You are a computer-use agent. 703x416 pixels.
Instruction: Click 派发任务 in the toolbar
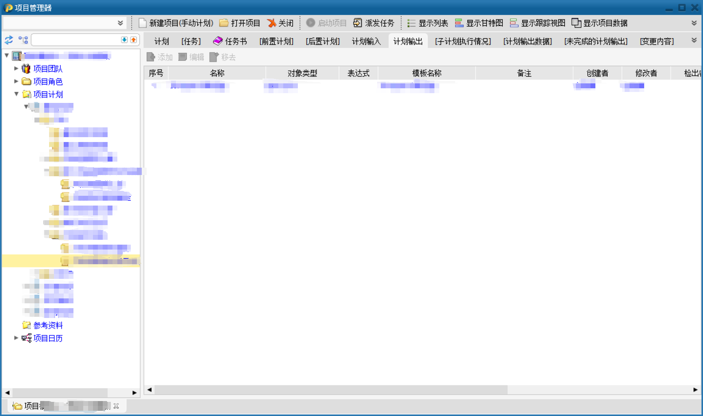pyautogui.click(x=373, y=23)
